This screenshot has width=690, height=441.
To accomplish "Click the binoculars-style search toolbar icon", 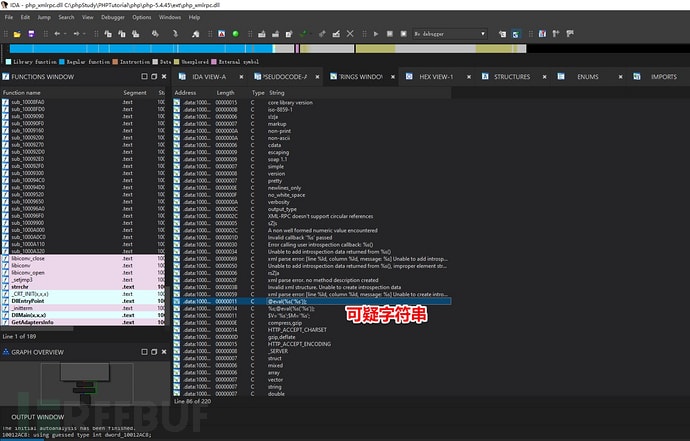I will click(x=155, y=34).
